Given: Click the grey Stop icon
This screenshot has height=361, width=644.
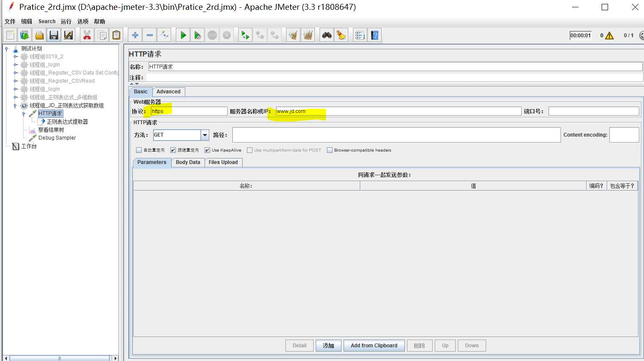Looking at the screenshot, I should [212, 35].
